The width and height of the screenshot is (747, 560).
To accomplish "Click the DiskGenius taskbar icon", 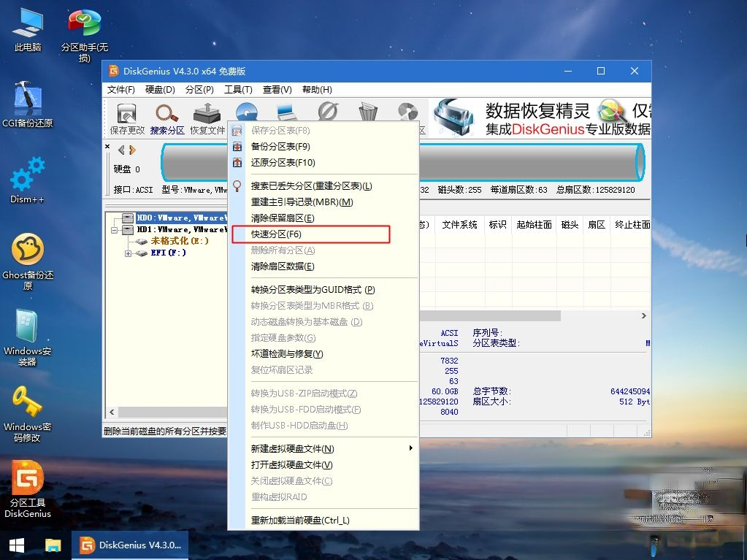I will coord(130,545).
